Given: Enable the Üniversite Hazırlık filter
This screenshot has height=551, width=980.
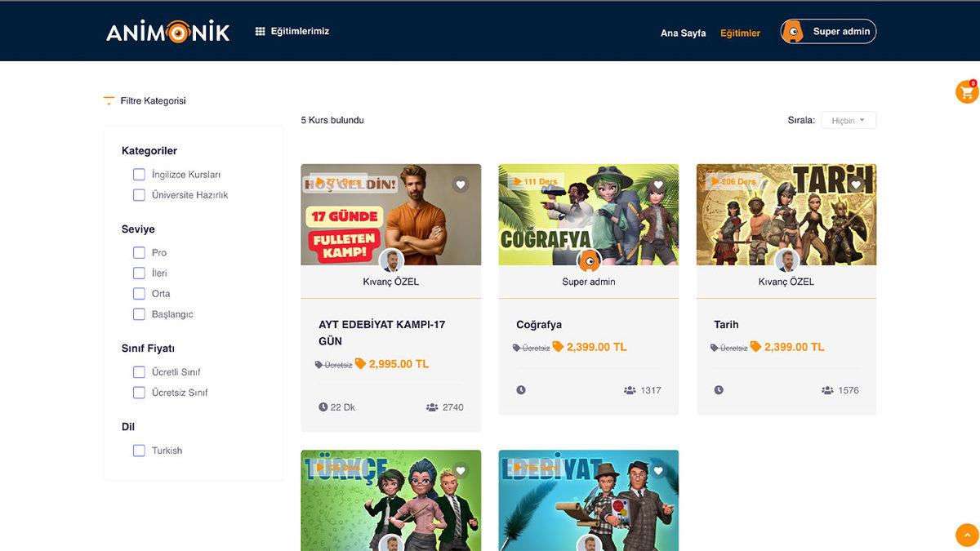Looking at the screenshot, I should (x=139, y=195).
